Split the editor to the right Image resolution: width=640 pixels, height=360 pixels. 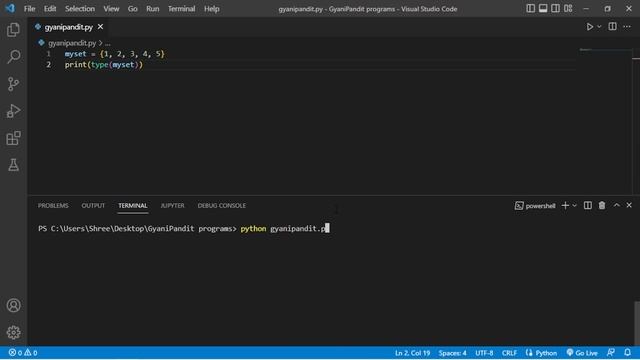612,27
